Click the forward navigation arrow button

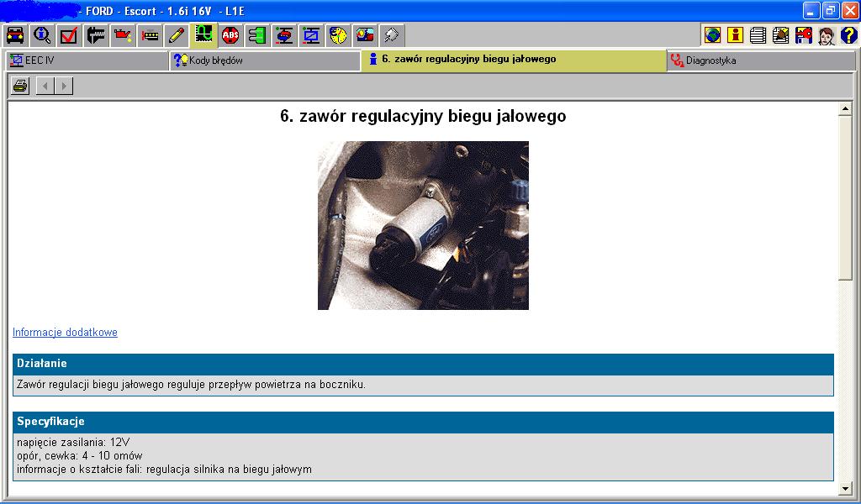tap(63, 86)
